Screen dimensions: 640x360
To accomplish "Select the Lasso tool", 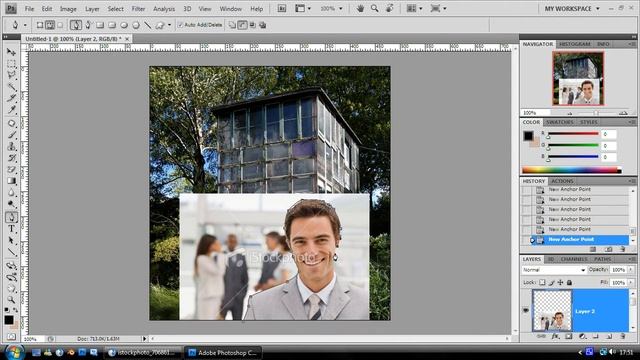I will click(x=11, y=75).
